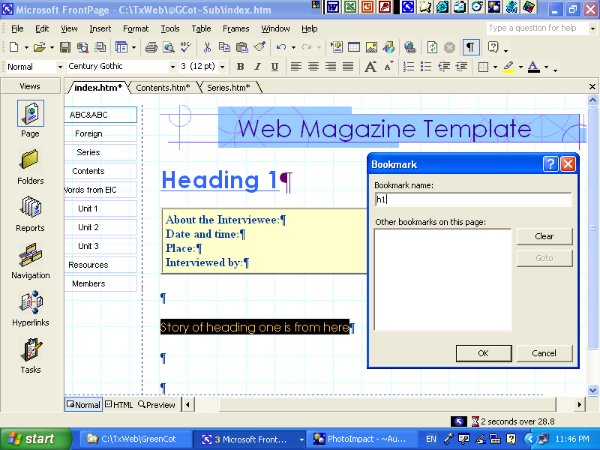600x450 pixels.
Task: Click the Refresh page toolbar icon
Action: tap(432, 47)
